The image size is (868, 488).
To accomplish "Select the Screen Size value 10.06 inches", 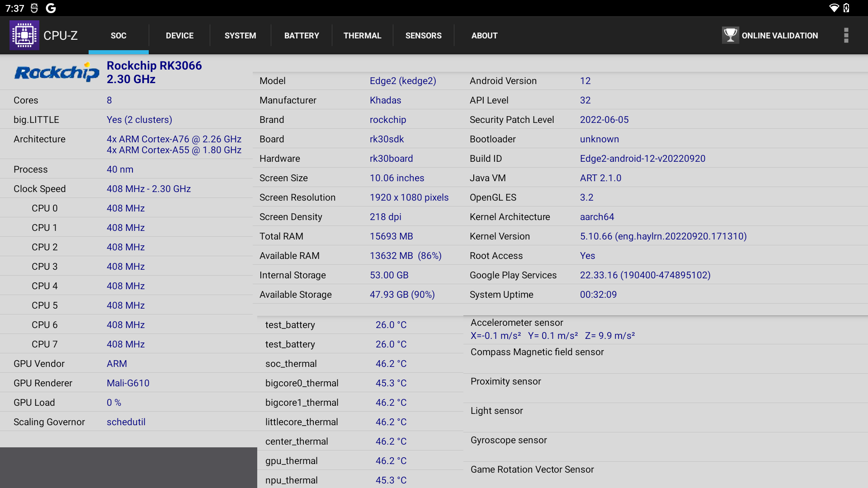I will (397, 178).
